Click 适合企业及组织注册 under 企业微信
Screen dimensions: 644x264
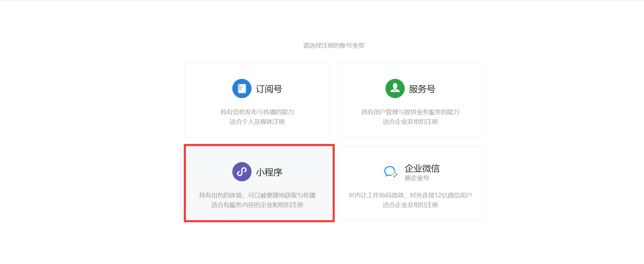click(410, 205)
